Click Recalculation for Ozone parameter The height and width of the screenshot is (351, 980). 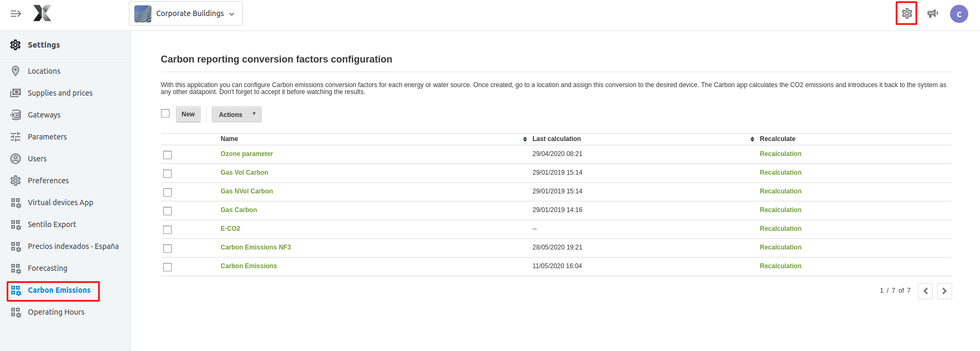coord(780,154)
